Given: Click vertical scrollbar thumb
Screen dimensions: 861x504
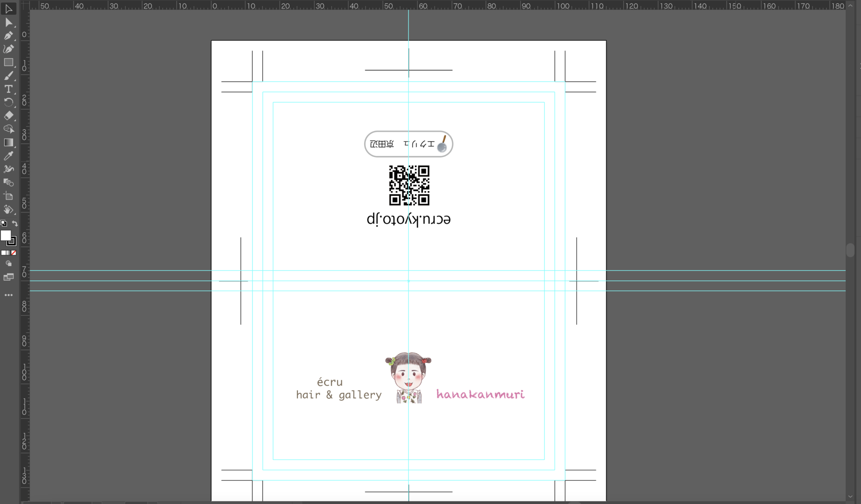Looking at the screenshot, I should [x=850, y=250].
